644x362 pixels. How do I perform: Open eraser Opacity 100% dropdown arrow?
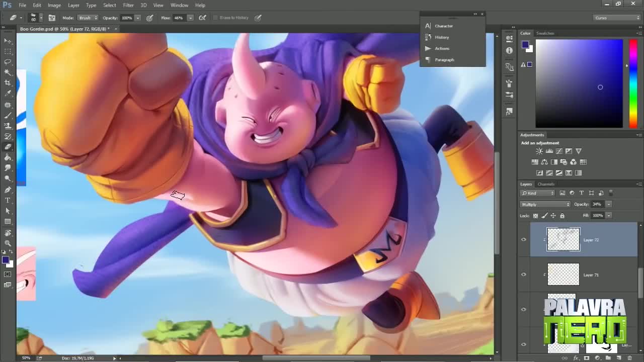tap(137, 18)
